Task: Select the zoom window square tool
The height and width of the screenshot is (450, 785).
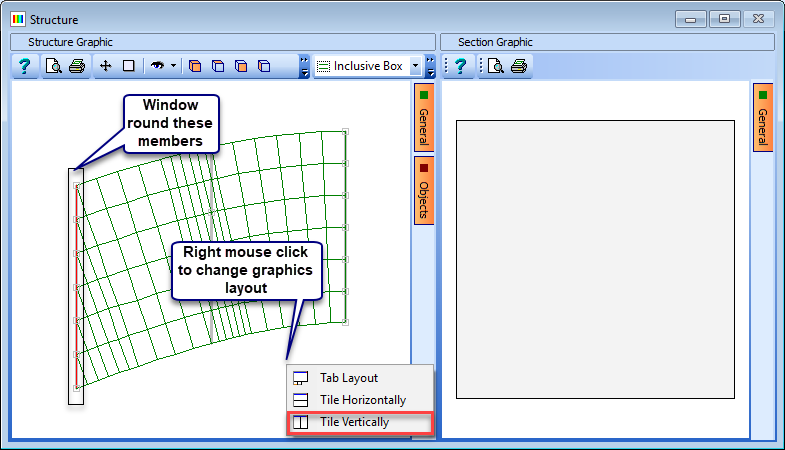Action: pyautogui.click(x=129, y=66)
